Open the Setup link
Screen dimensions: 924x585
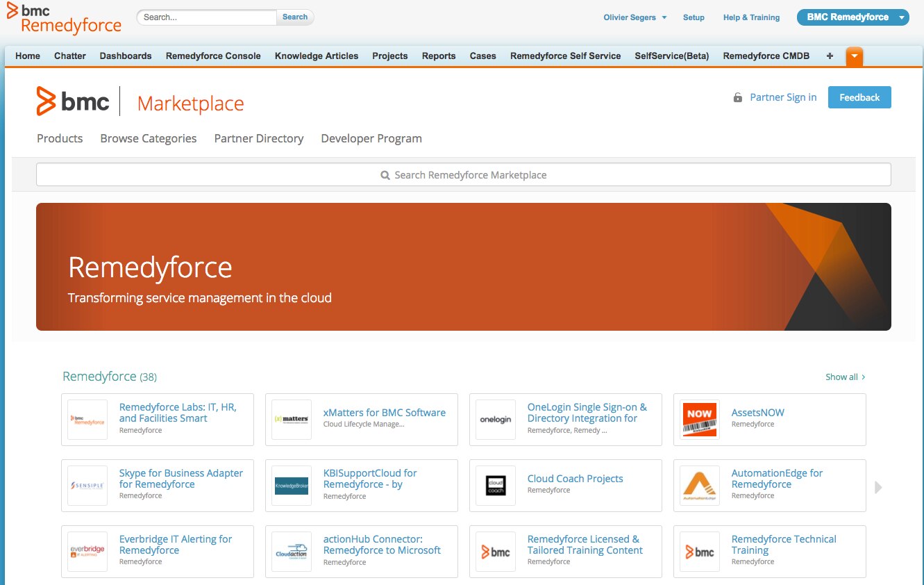(x=694, y=17)
